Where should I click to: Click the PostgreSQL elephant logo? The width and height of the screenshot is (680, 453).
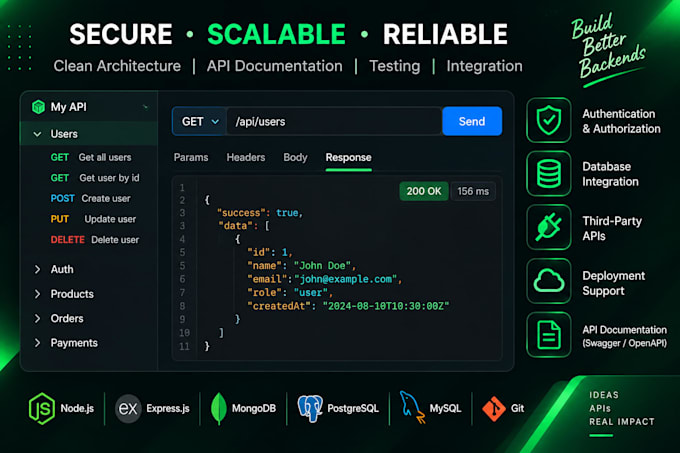pyautogui.click(x=310, y=408)
